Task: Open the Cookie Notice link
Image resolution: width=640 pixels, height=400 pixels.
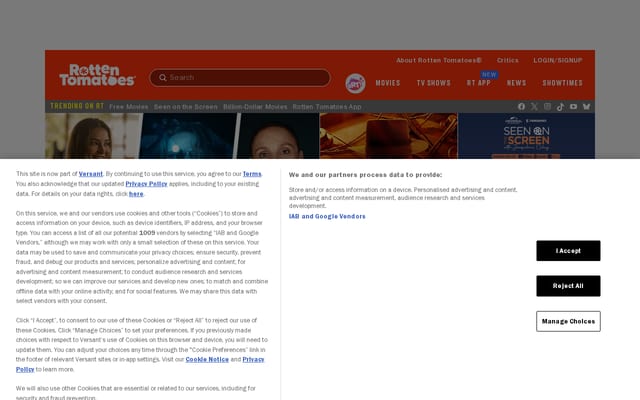Action: [x=207, y=360]
